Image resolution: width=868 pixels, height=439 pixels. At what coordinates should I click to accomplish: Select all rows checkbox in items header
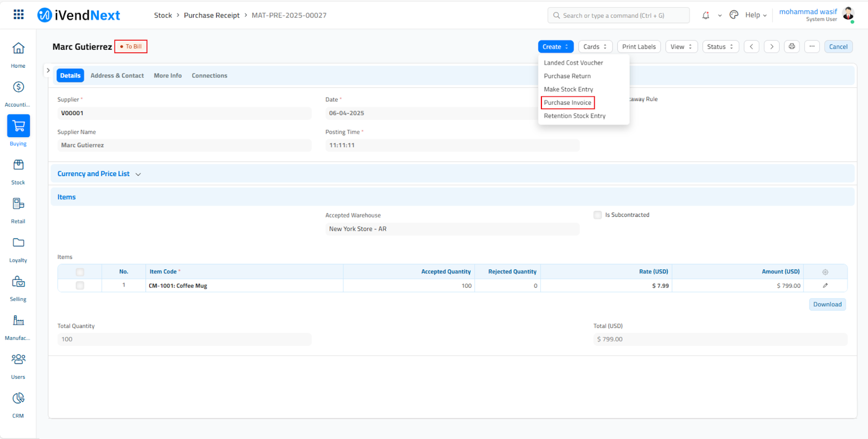point(80,272)
